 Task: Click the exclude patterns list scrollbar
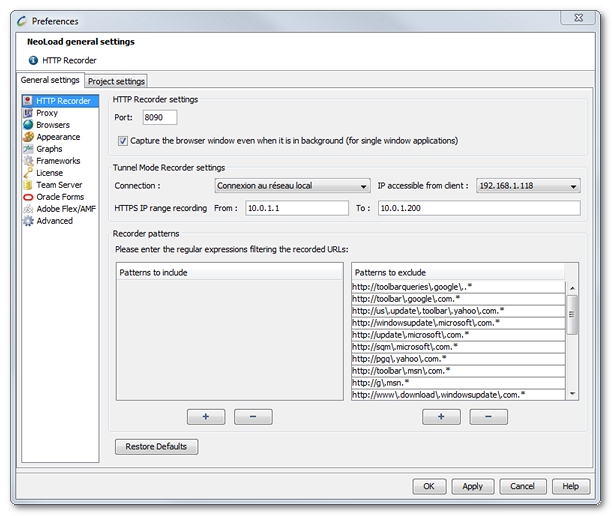[x=572, y=313]
